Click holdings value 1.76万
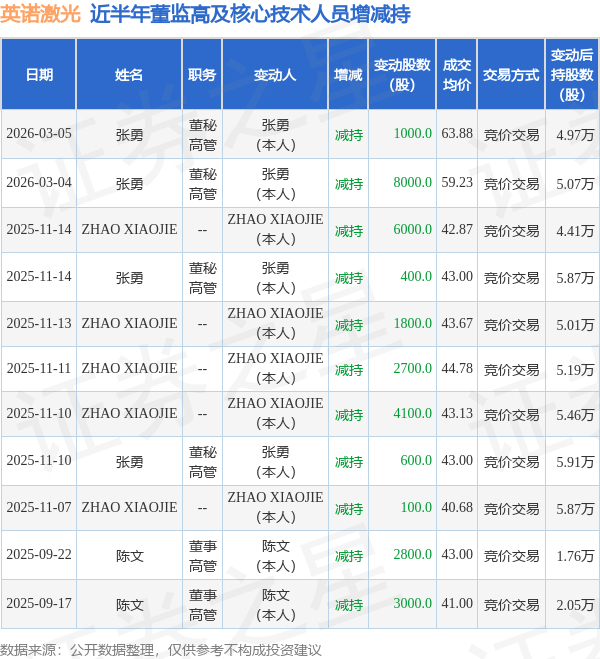 [x=575, y=556]
